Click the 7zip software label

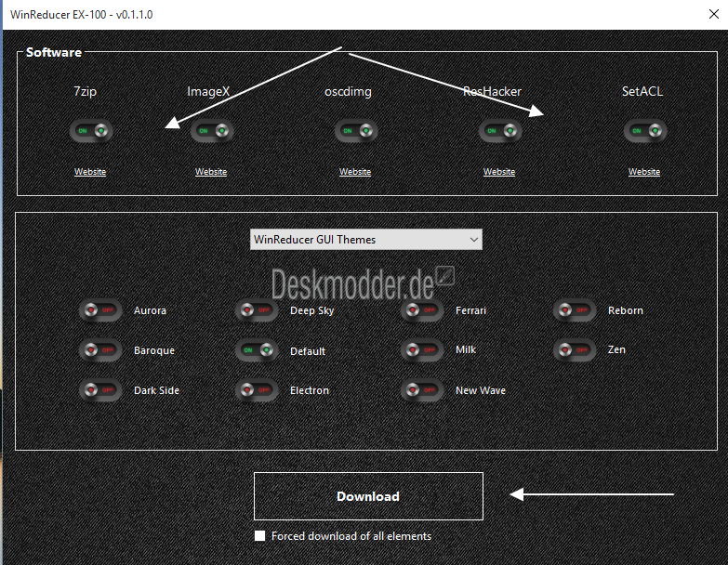[85, 91]
